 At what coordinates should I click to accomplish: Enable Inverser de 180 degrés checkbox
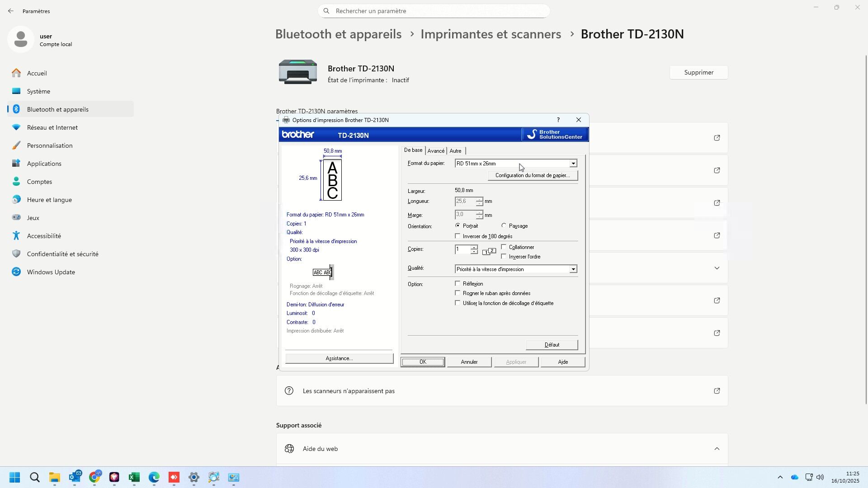pos(458,236)
